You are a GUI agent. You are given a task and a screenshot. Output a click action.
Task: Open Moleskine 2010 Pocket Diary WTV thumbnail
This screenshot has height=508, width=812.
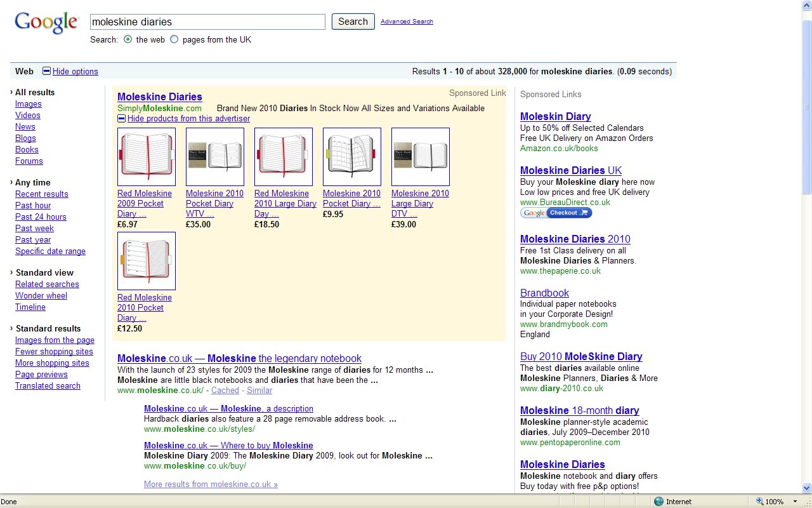point(215,157)
